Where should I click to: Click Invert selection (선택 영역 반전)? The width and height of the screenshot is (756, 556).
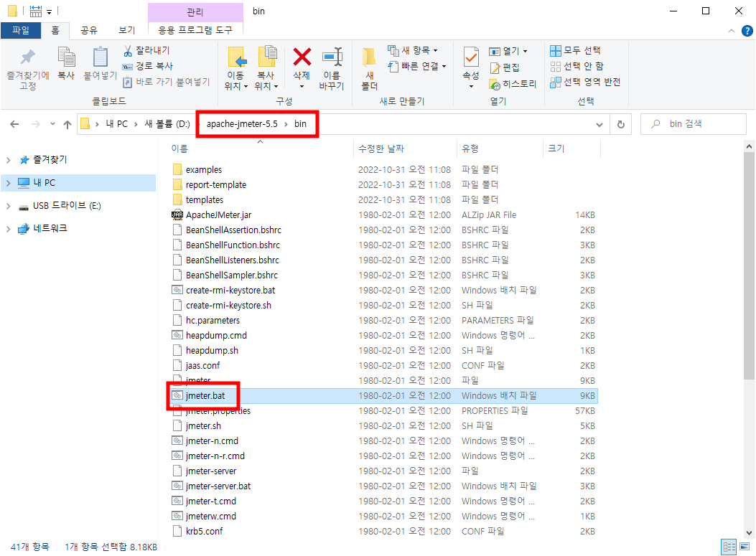pos(585,82)
